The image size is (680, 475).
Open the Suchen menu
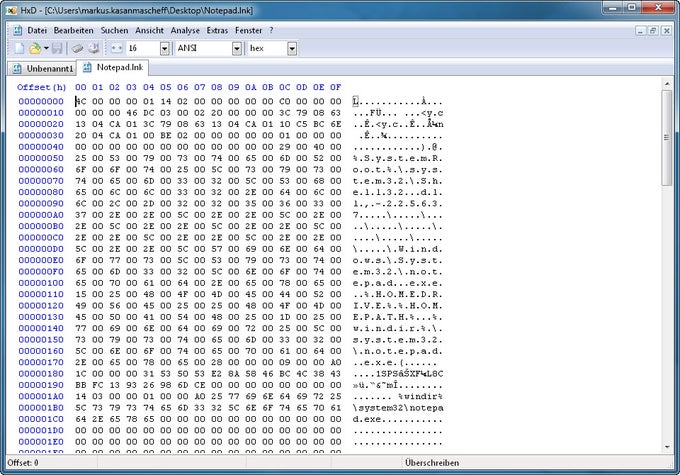tap(114, 30)
